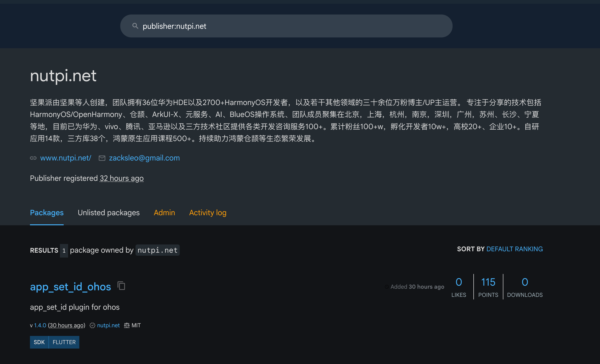Click the verified publisher badge beside nutpi.net
Screen dimensions: 600x364
(92, 325)
